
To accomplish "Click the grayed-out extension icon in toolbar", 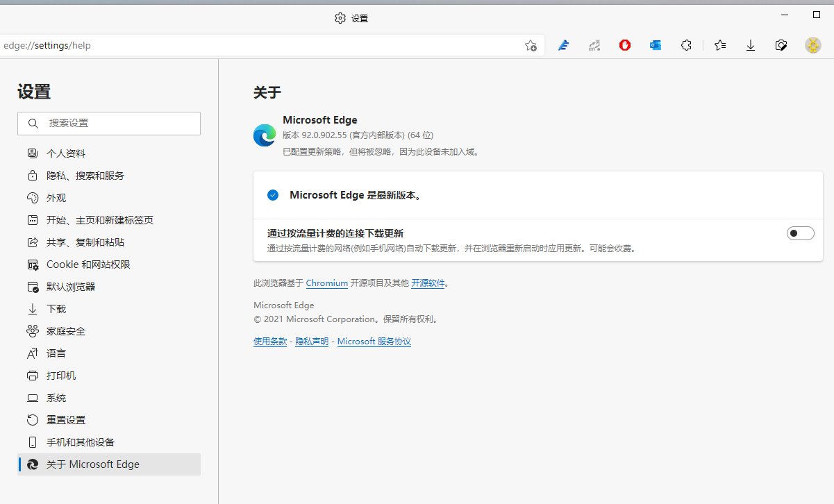I will (594, 46).
